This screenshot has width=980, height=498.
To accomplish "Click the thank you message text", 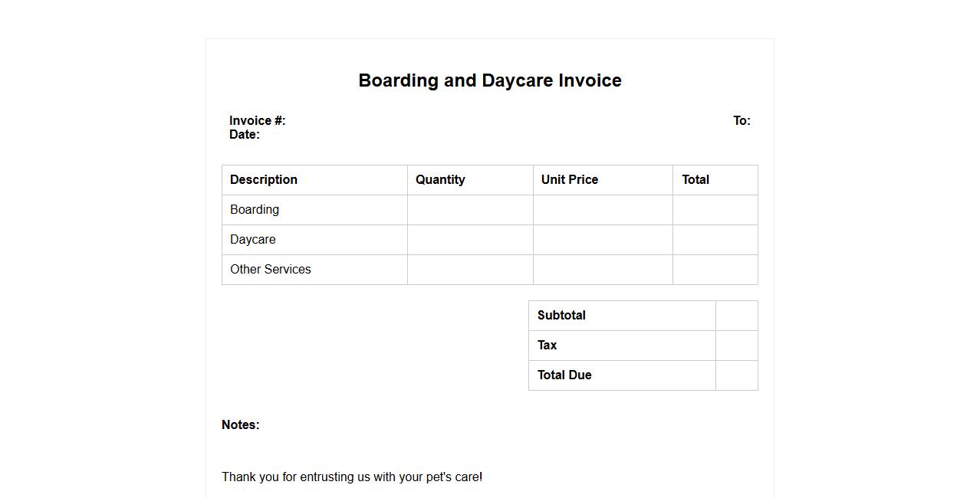I will coord(352,477).
